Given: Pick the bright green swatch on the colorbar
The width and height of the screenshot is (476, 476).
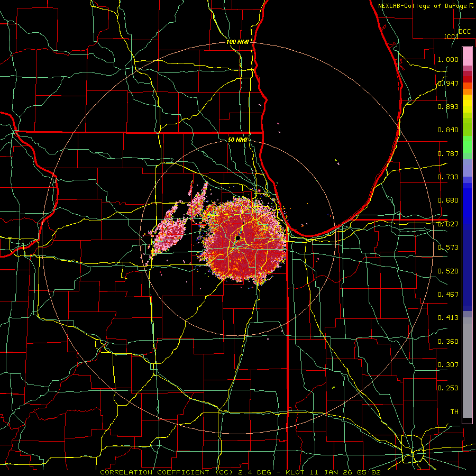Looking at the screenshot, I should click(467, 144).
